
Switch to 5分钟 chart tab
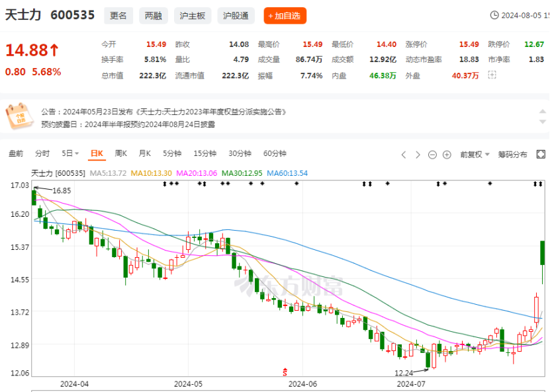[x=172, y=153]
